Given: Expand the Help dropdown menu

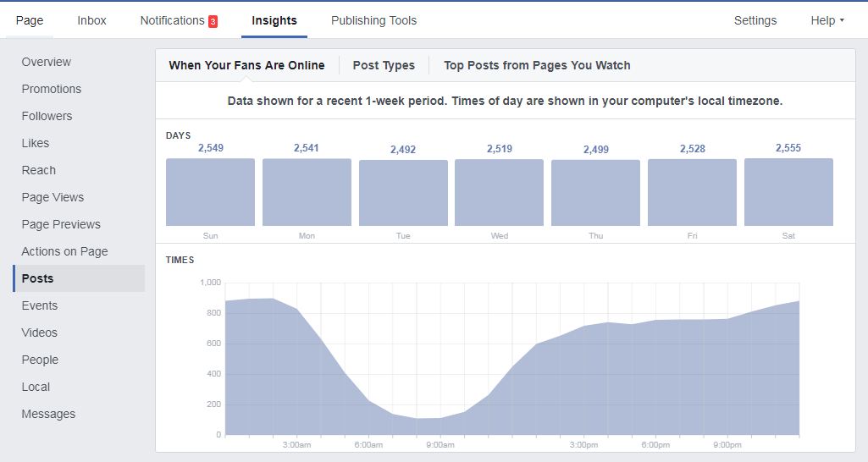Looking at the screenshot, I should tap(827, 20).
